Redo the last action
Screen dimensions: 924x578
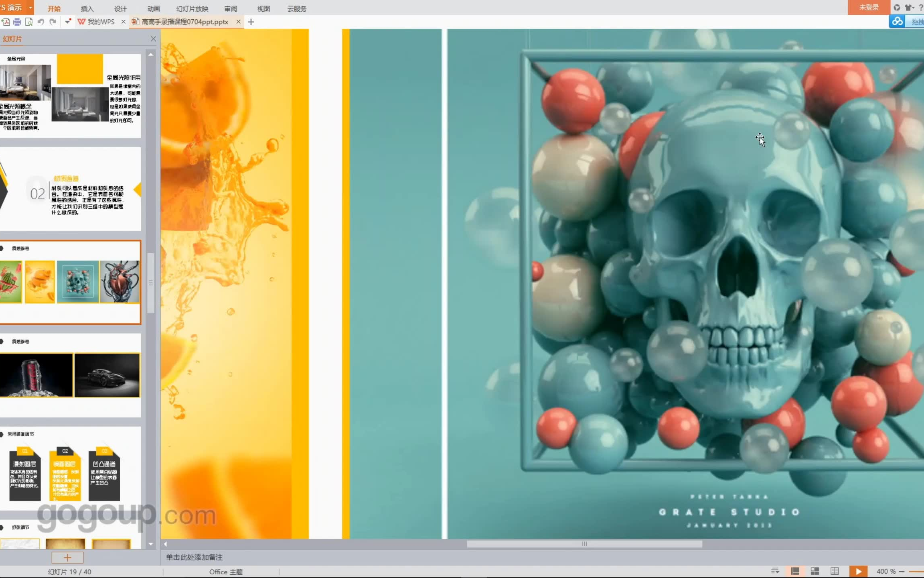tap(53, 22)
